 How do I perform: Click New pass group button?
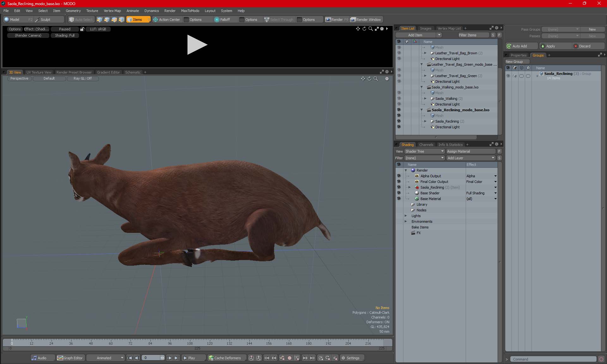coord(592,29)
